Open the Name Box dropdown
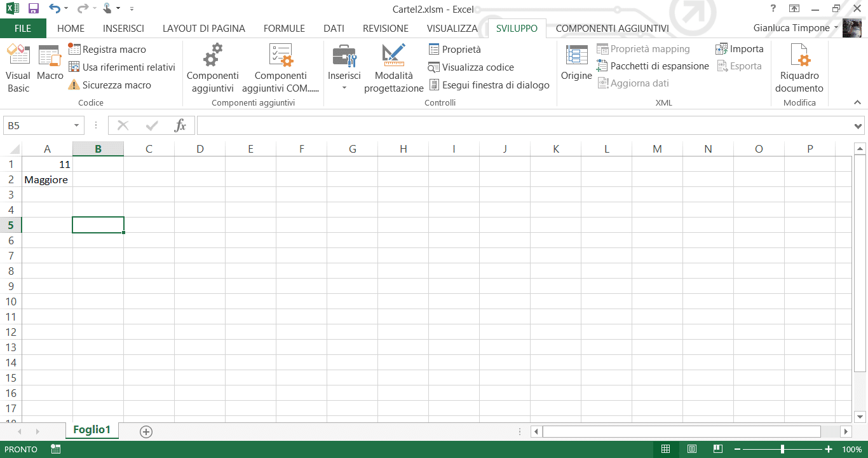Viewport: 868px width, 458px height. tap(76, 125)
